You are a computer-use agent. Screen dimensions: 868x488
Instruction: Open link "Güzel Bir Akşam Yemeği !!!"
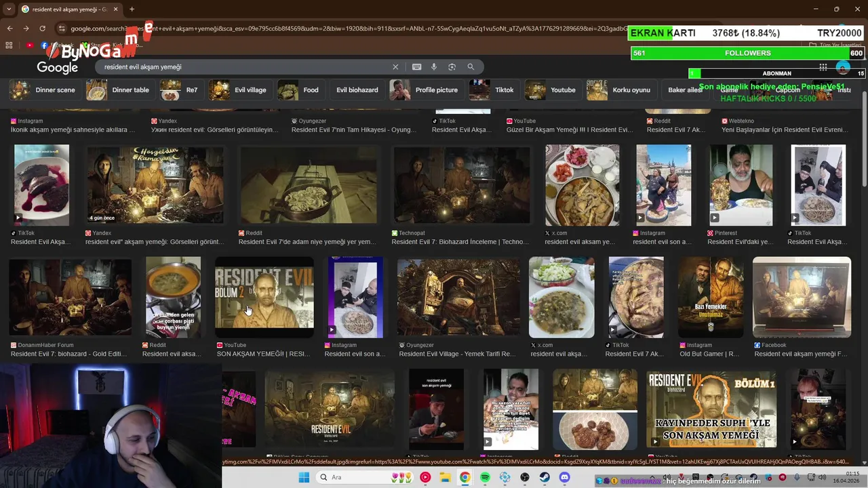click(x=570, y=129)
